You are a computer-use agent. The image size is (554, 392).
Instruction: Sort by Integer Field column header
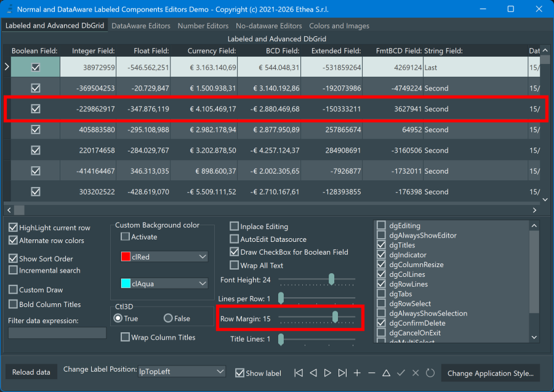pyautogui.click(x=88, y=51)
